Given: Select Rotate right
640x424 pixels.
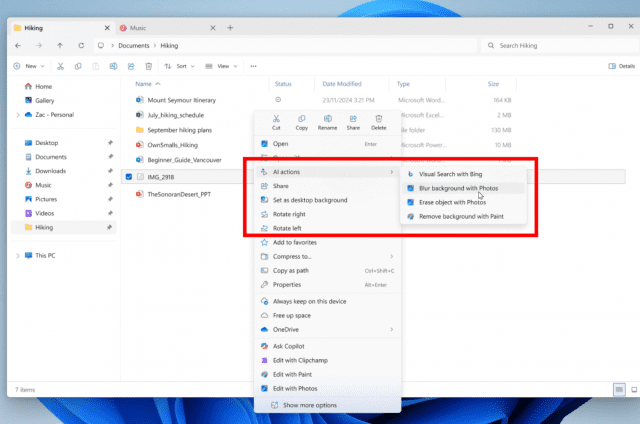Looking at the screenshot, I should tap(327, 214).
